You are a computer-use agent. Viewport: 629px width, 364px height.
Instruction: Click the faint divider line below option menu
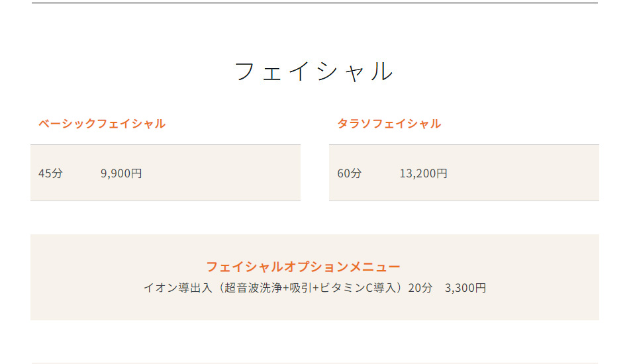coord(314,363)
